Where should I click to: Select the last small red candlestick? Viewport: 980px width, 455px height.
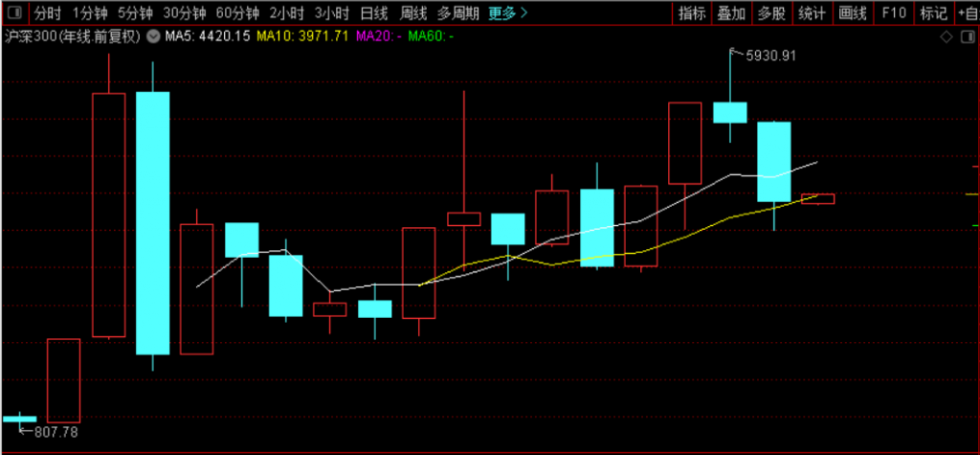pyautogui.click(x=818, y=199)
